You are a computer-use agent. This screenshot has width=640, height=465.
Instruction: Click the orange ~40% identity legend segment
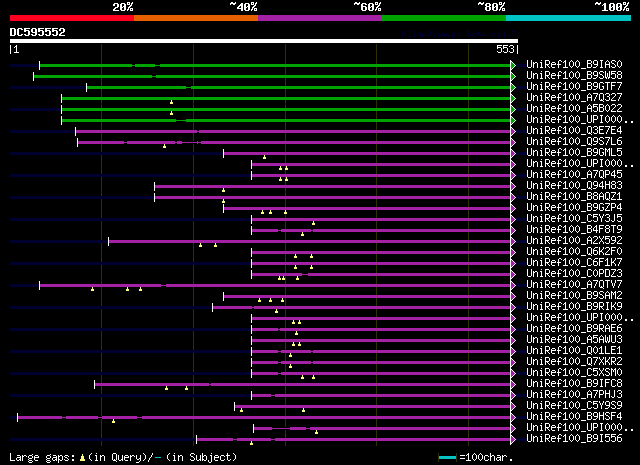tap(196, 18)
